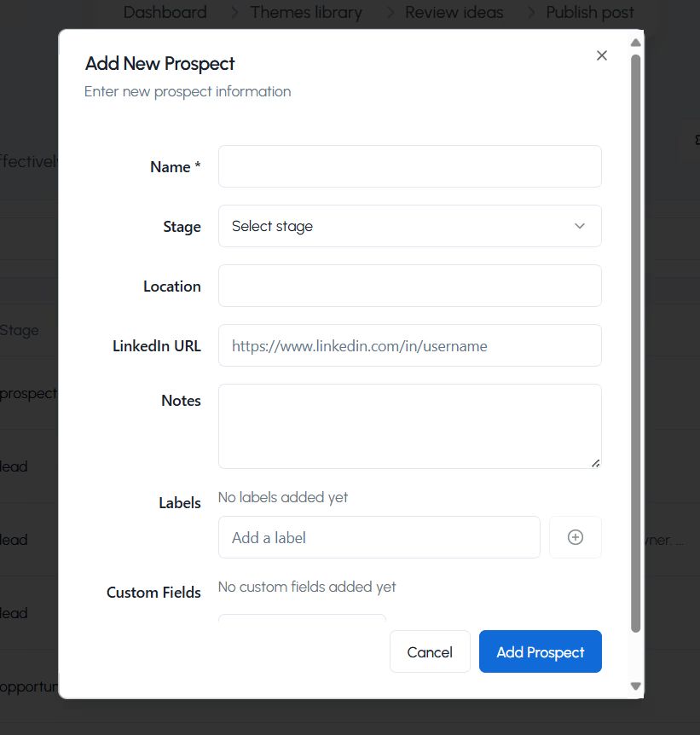Click the Notes textarea resize handle

(x=595, y=463)
